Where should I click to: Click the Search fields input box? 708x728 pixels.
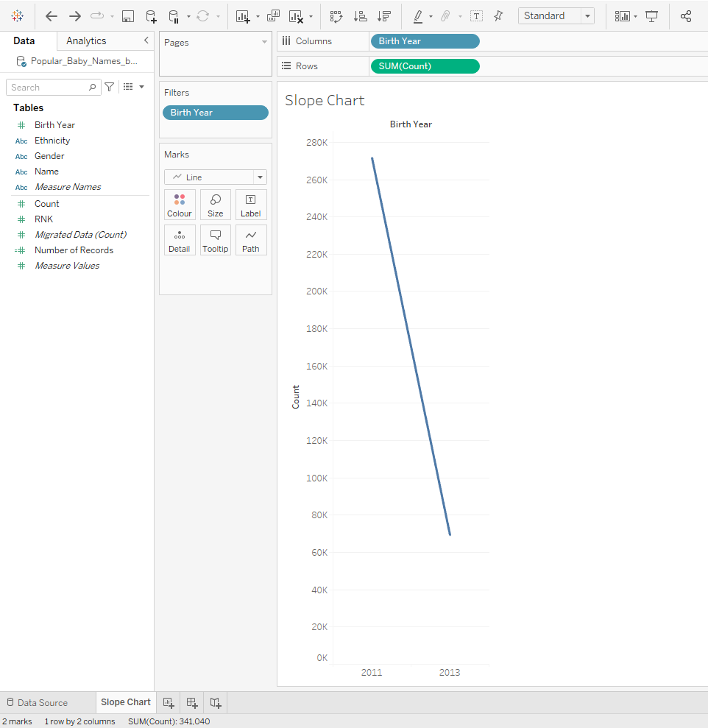(x=49, y=88)
